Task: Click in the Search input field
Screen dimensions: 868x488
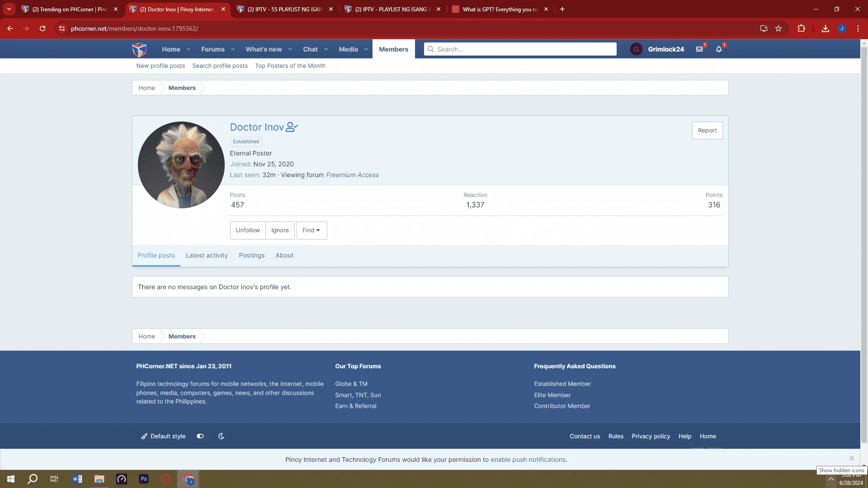Action: (520, 49)
